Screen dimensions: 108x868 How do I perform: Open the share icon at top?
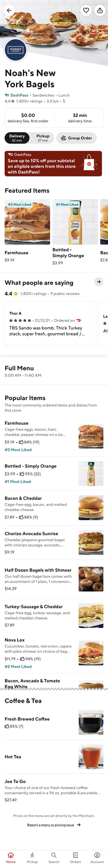coord(100,10)
